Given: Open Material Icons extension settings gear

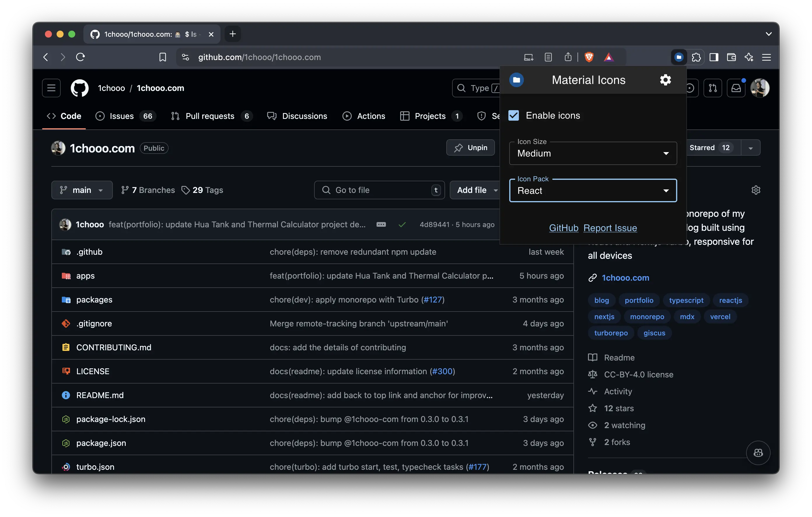Looking at the screenshot, I should [x=665, y=80].
